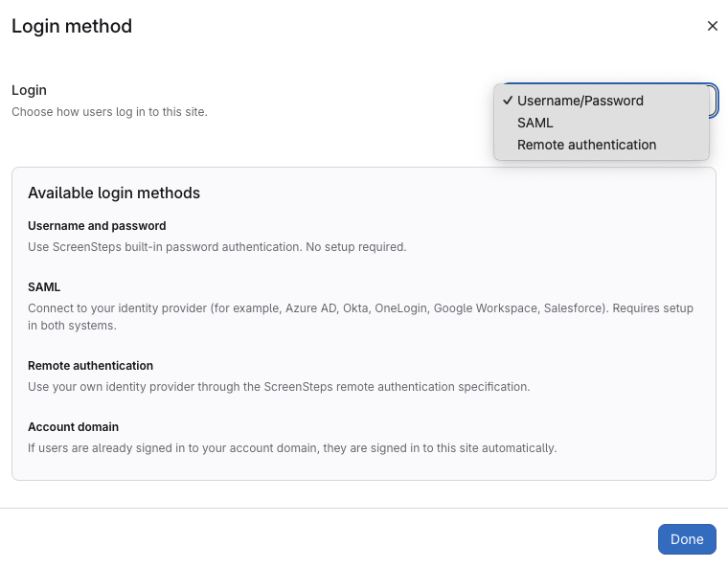The image size is (728, 568).
Task: Click the identity provider description under SAML
Action: click(360, 308)
